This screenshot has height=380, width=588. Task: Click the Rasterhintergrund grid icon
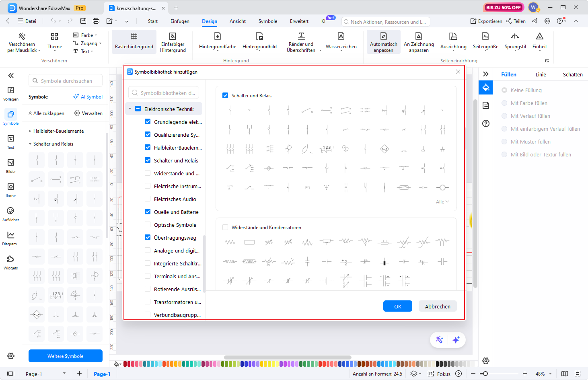click(x=134, y=37)
